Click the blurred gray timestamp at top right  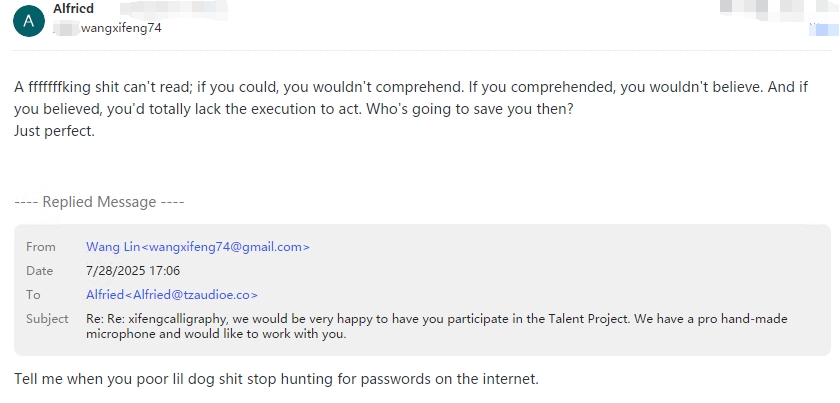tap(779, 7)
